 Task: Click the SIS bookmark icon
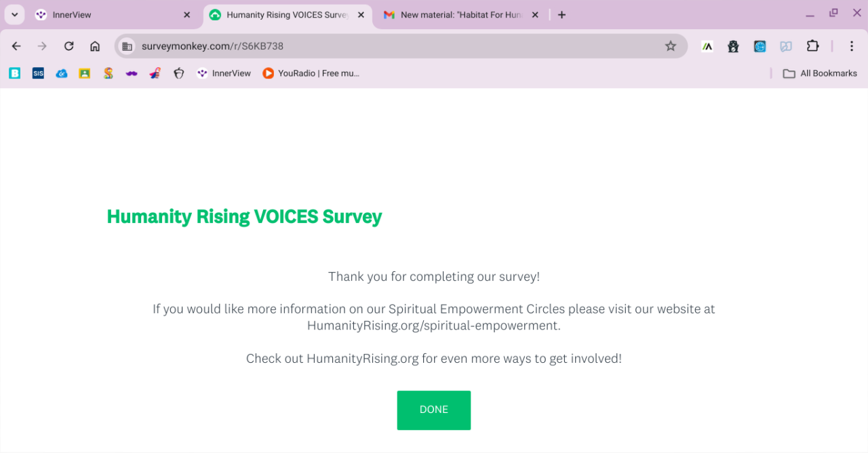click(x=38, y=73)
